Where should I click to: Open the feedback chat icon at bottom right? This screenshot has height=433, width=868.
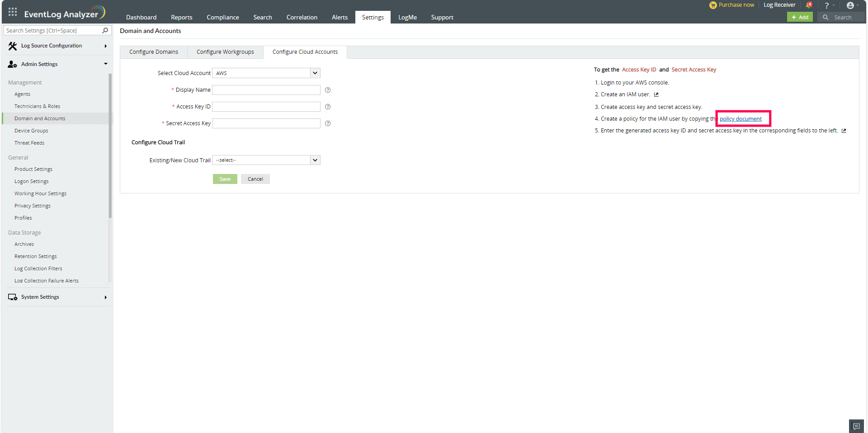[856, 426]
